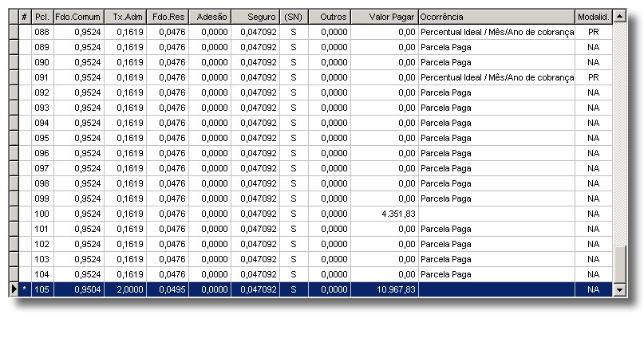Click Parcela Paga occurrence in row 089
The image size is (644, 338).
496,47
